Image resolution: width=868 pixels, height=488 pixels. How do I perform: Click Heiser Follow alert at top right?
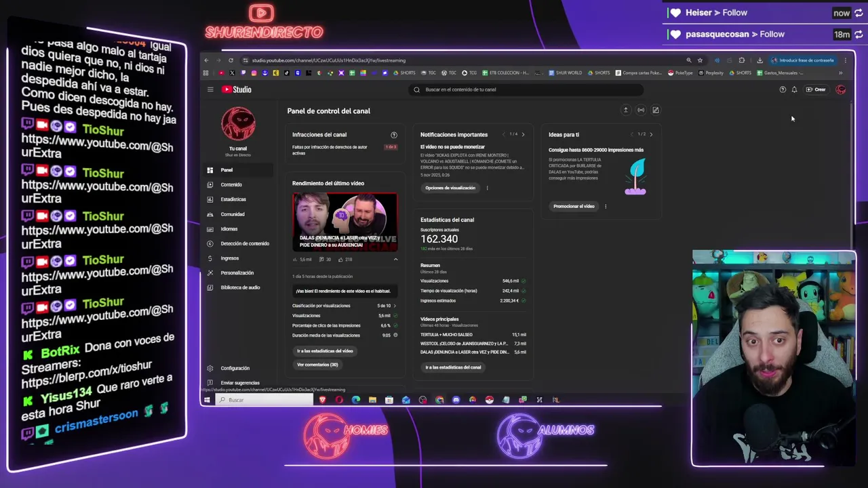tap(764, 13)
